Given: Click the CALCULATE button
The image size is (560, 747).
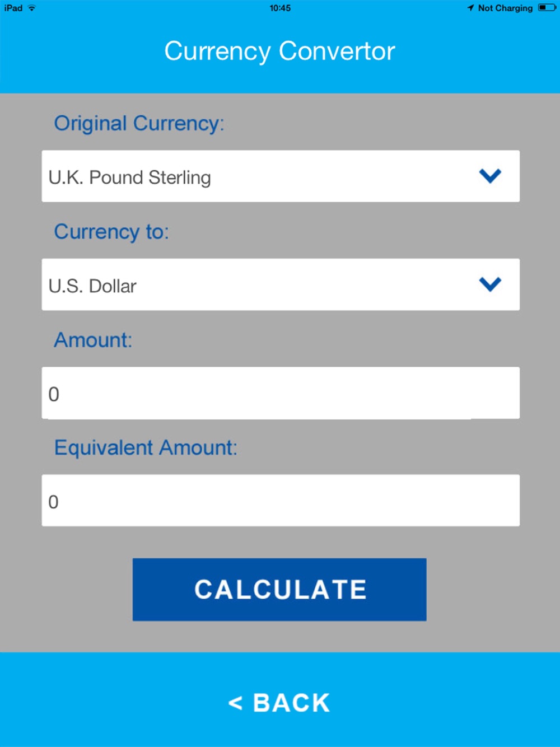Looking at the screenshot, I should coord(279,589).
